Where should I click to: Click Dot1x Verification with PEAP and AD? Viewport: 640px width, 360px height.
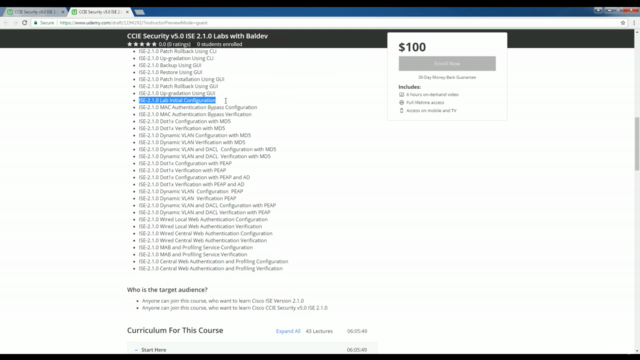[x=191, y=184]
